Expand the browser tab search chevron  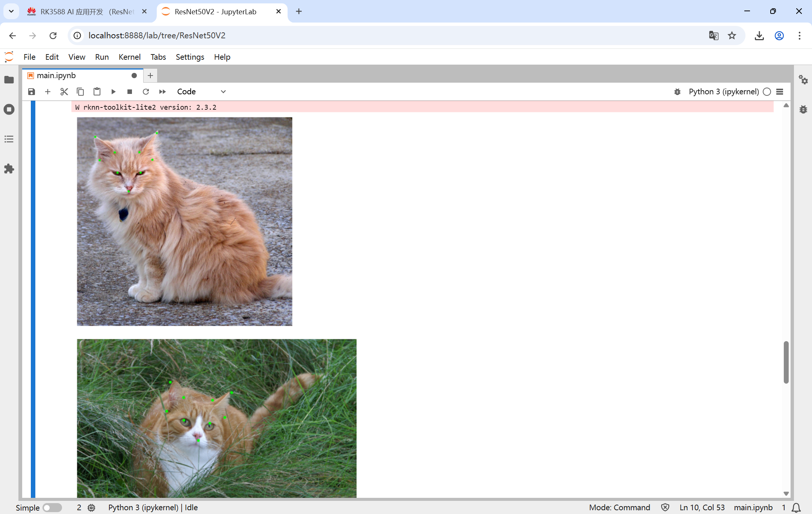(x=11, y=11)
